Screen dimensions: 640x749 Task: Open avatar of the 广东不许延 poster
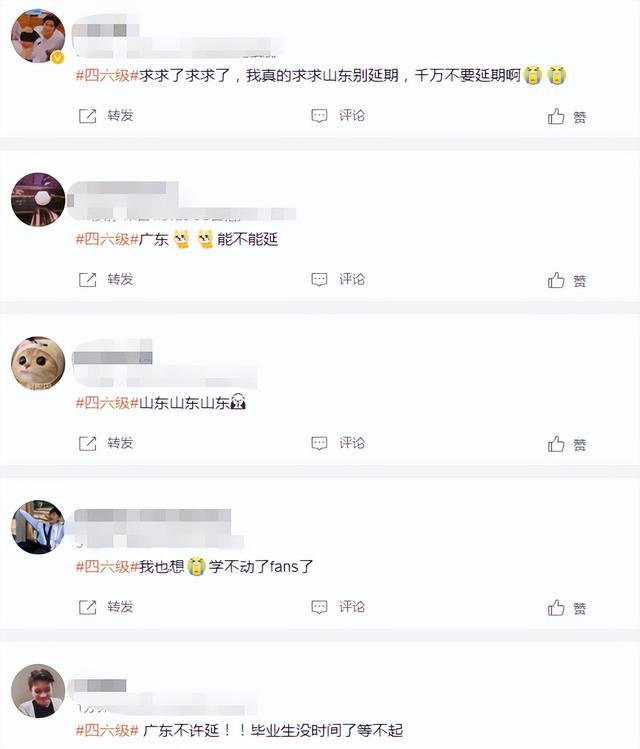point(38,691)
